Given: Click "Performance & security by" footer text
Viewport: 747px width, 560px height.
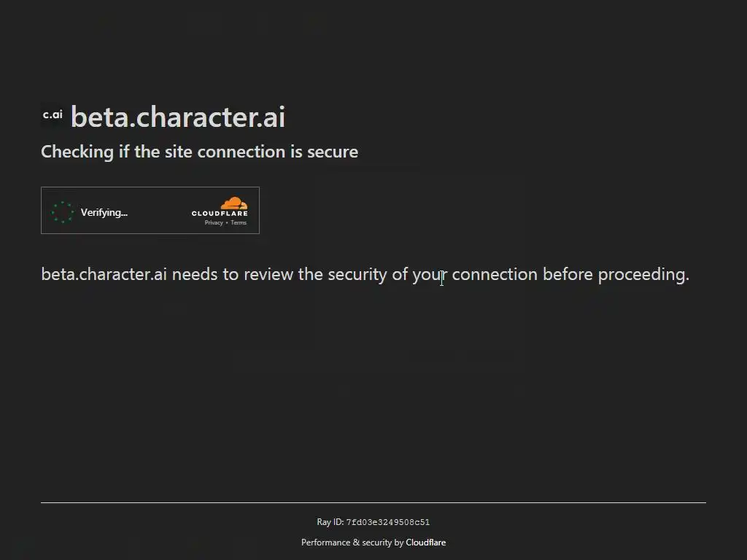Looking at the screenshot, I should (352, 542).
